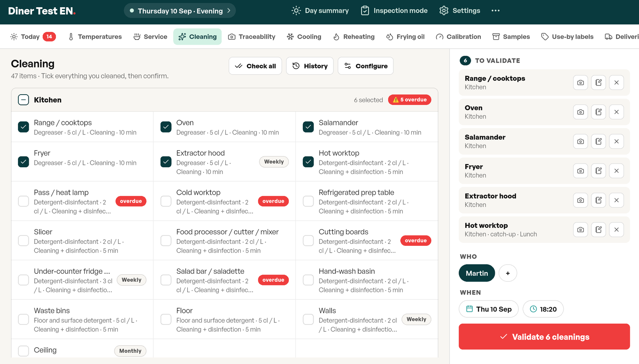Switch to the Cooling tab

(304, 37)
